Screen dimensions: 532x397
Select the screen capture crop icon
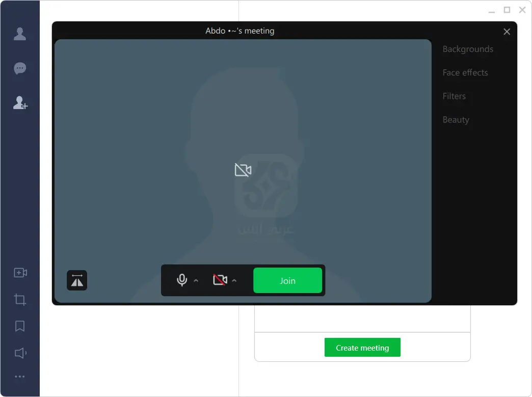(x=20, y=300)
